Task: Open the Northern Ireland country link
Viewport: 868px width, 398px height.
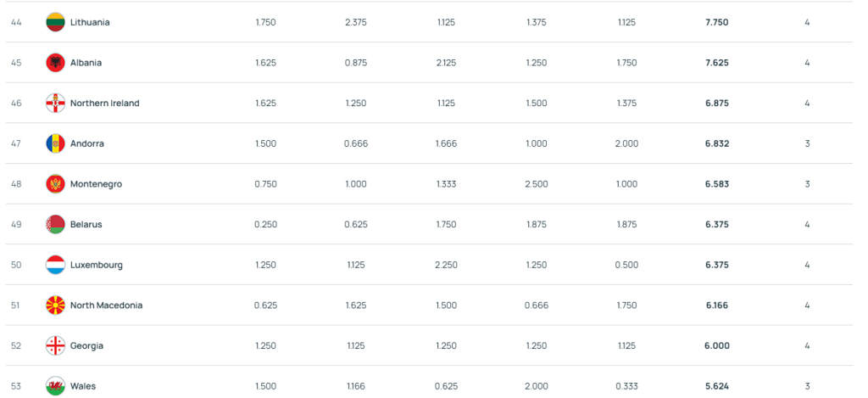Action: (x=104, y=103)
